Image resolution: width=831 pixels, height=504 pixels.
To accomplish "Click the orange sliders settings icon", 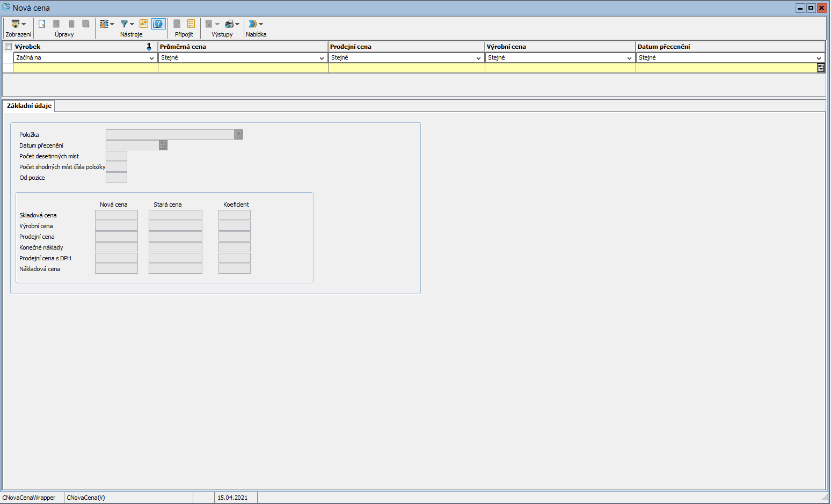I will (144, 24).
